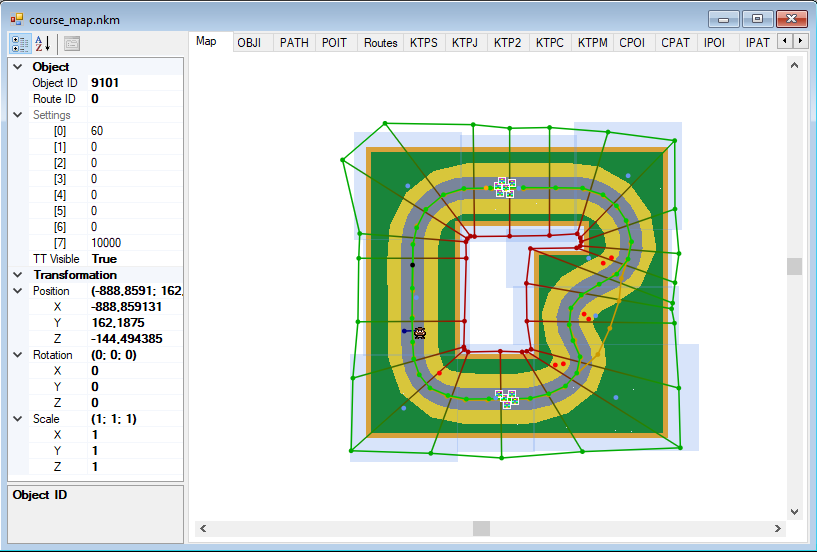Select the Settings [4] row
Viewport: 817px width, 552px height.
(x=106, y=195)
